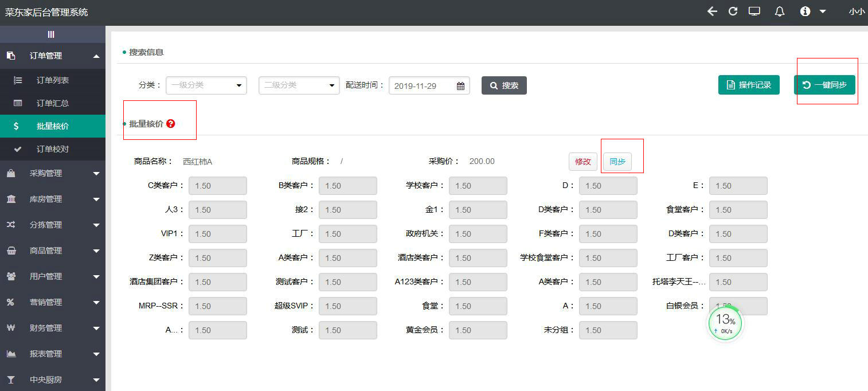Go to 订单校对 menu item
The width and height of the screenshot is (868, 391).
(x=53, y=149)
